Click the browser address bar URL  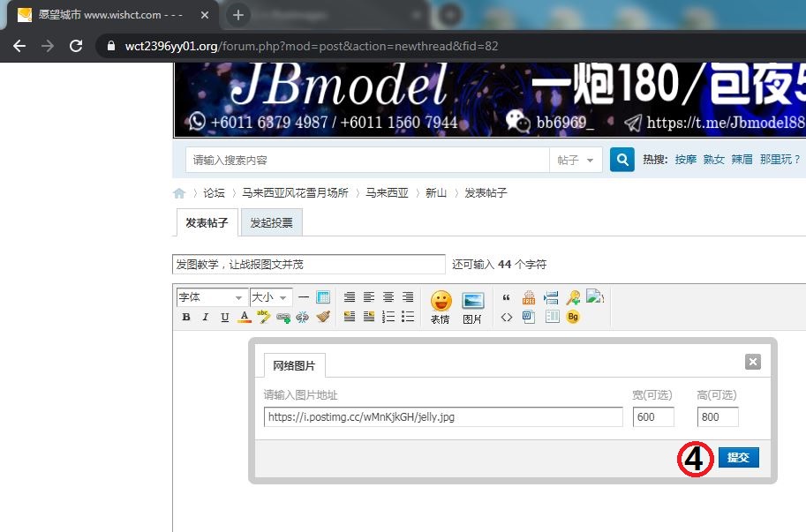[312, 46]
